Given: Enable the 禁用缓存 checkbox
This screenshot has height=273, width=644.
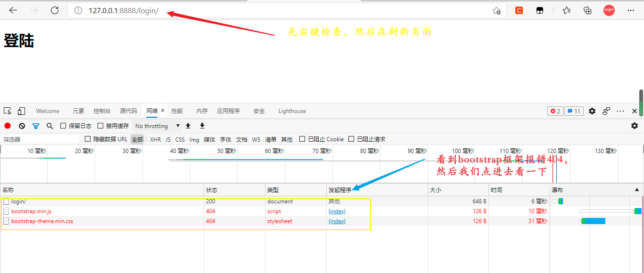Looking at the screenshot, I should [100, 126].
